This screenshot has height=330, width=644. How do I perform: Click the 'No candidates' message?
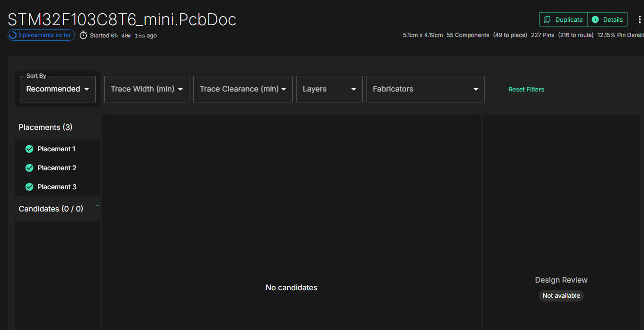[292, 287]
